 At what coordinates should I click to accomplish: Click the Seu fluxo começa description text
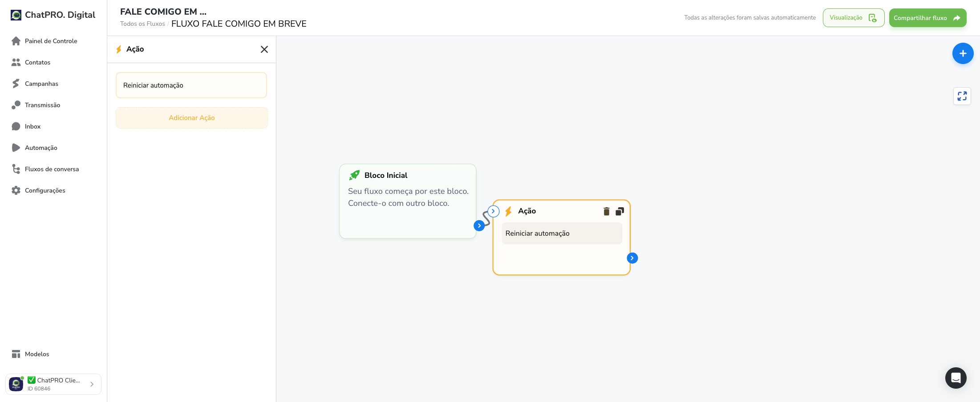pyautogui.click(x=408, y=197)
